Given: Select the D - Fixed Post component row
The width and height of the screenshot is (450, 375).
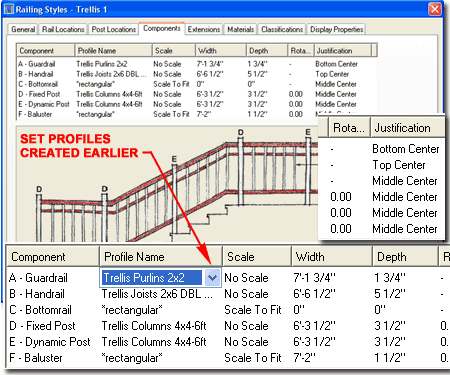Looking at the screenshot, I should point(197,94).
